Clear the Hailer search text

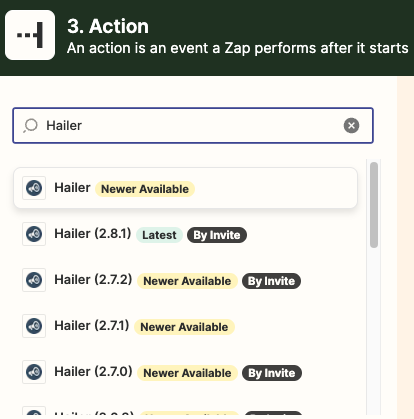pos(351,126)
